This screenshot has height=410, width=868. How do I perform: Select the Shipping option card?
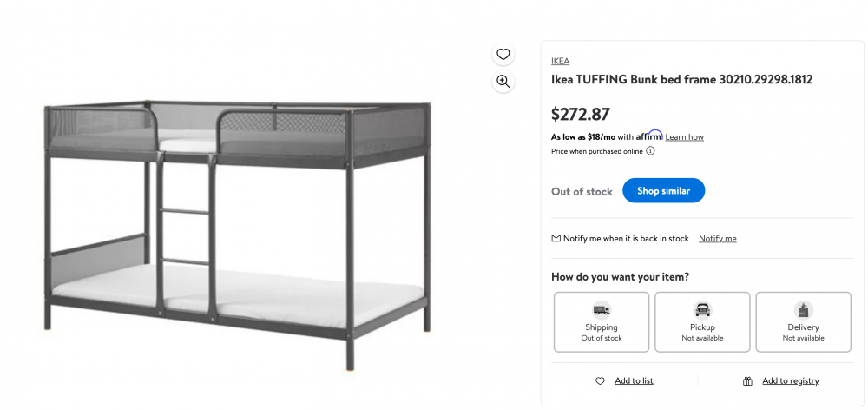click(602, 322)
